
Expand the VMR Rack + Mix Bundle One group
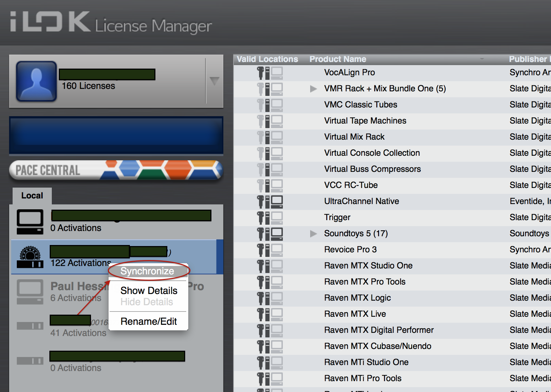(x=313, y=89)
